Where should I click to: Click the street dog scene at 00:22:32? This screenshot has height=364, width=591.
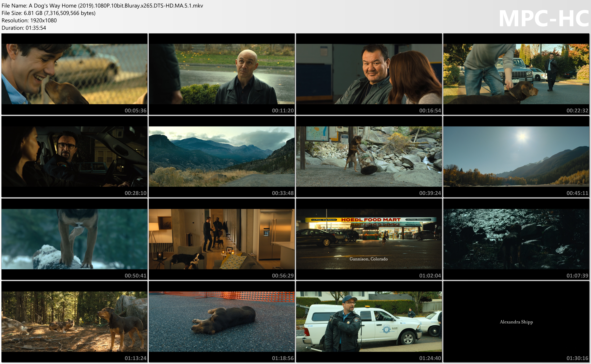point(516,74)
